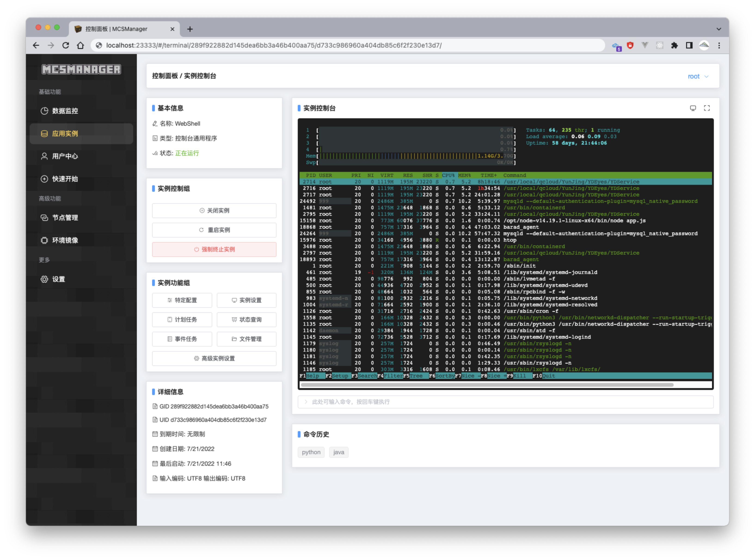This screenshot has width=755, height=560.
Task: Go to 节点管理 in the sidebar
Action: point(65,218)
